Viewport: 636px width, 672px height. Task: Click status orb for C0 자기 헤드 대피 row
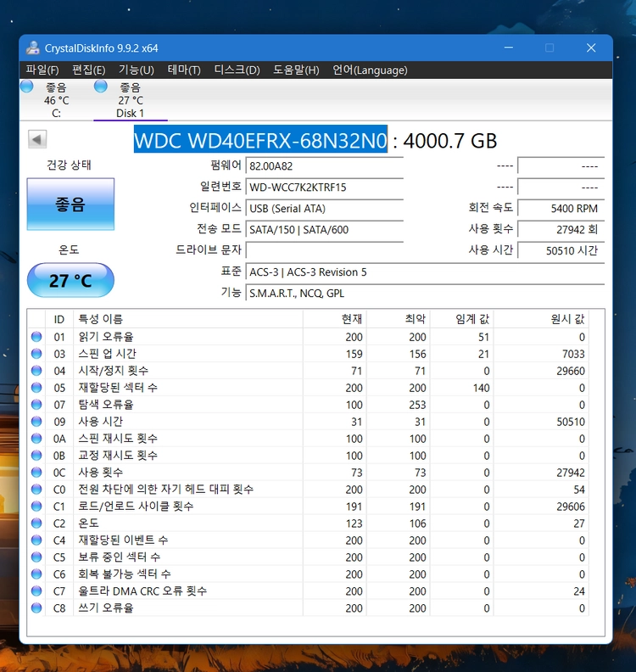pos(36,490)
